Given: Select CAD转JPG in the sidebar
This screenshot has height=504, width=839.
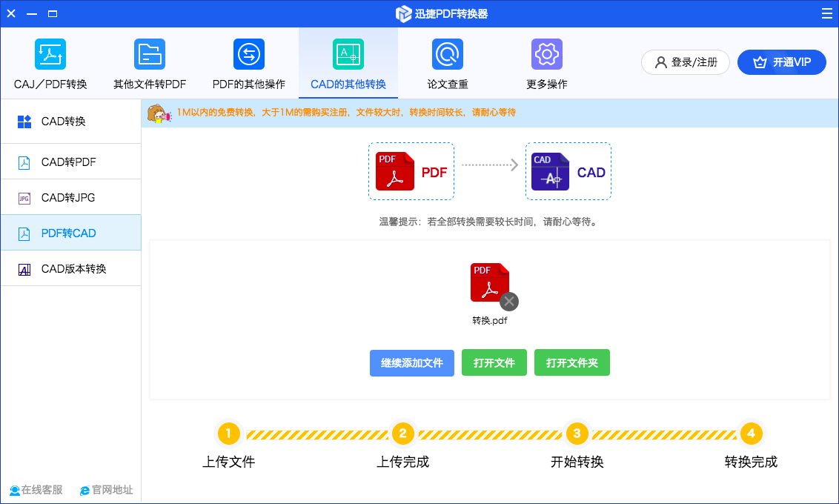Looking at the screenshot, I should (x=70, y=198).
